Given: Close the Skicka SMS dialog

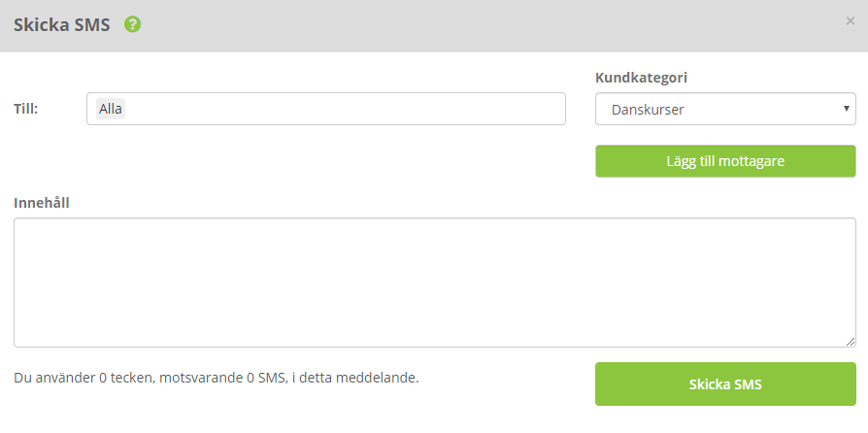Looking at the screenshot, I should click(x=851, y=21).
